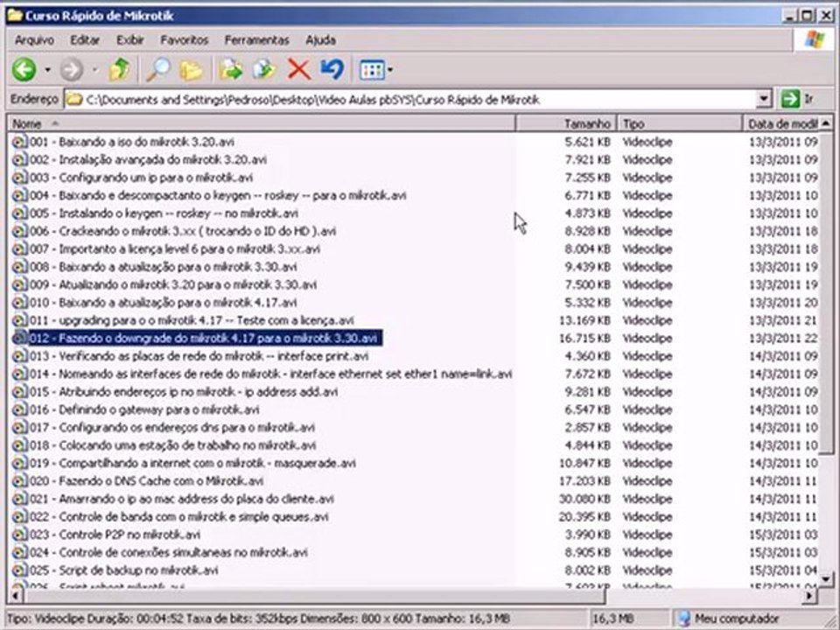
Task: Sort by the Nome column header
Action: pyautogui.click(x=262, y=123)
